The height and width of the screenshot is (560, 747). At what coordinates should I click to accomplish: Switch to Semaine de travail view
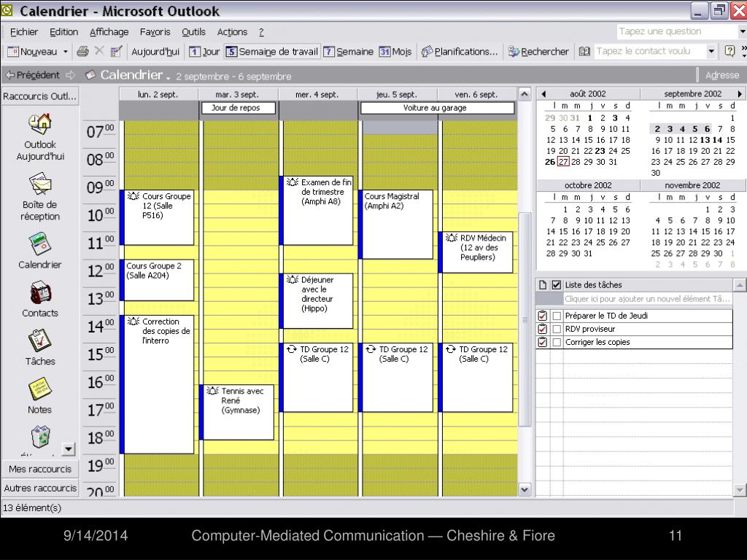pos(272,52)
